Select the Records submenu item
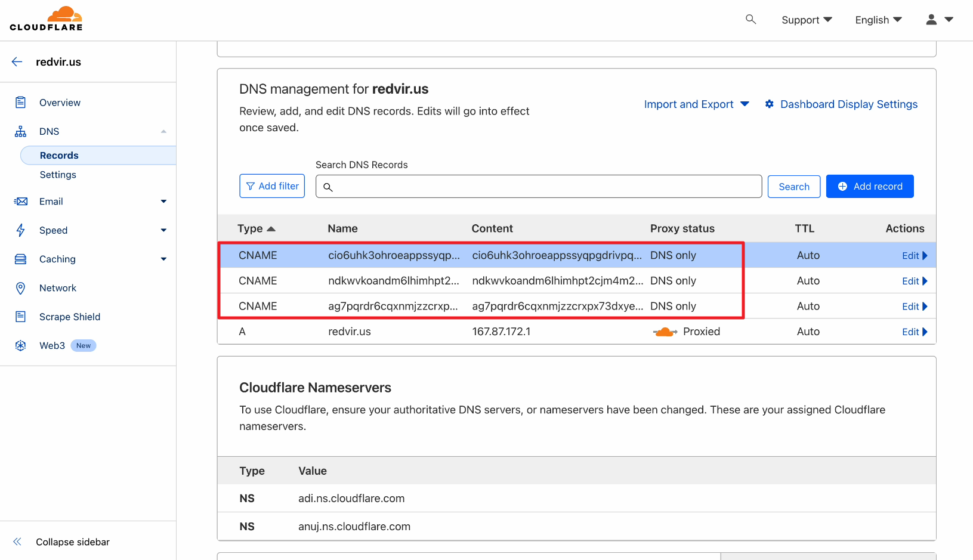Screen dimensions: 973x560 click(59, 156)
